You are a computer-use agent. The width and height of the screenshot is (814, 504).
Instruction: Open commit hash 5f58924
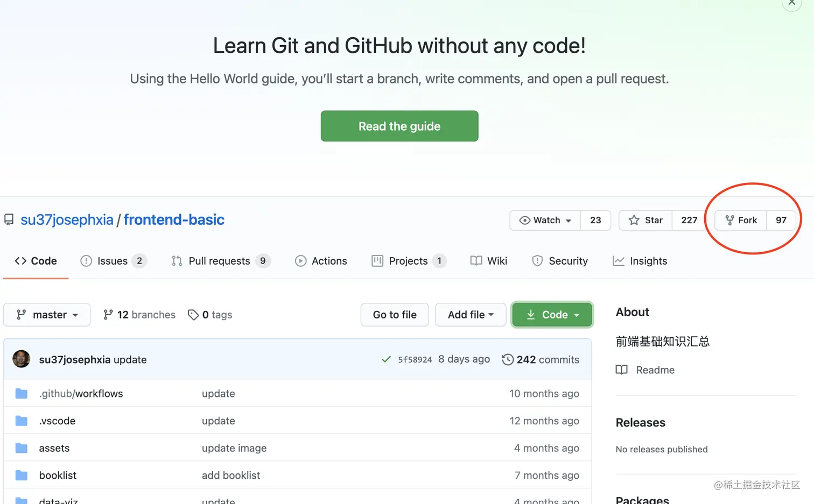415,360
